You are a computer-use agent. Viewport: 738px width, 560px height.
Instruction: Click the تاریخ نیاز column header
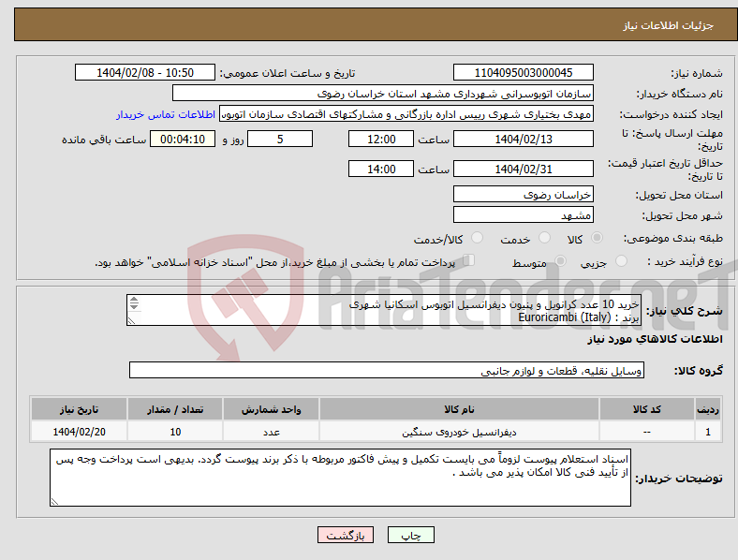79,409
